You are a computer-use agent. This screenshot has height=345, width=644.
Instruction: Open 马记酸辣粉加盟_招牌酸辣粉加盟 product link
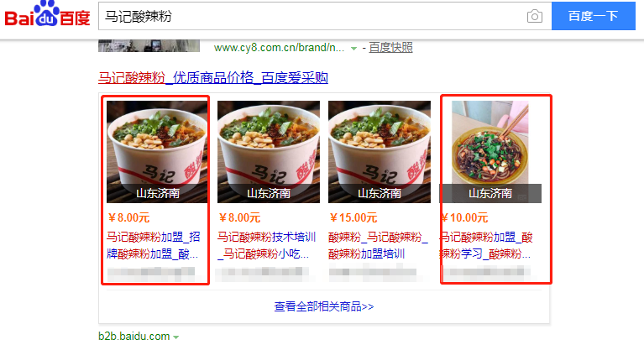click(154, 245)
